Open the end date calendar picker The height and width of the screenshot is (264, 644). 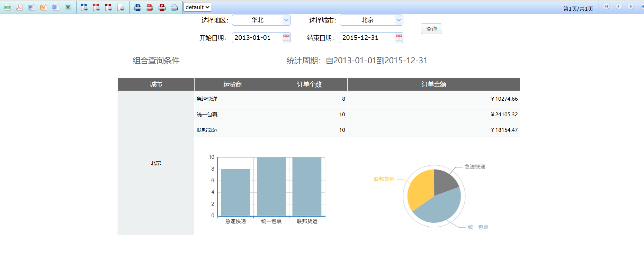399,38
